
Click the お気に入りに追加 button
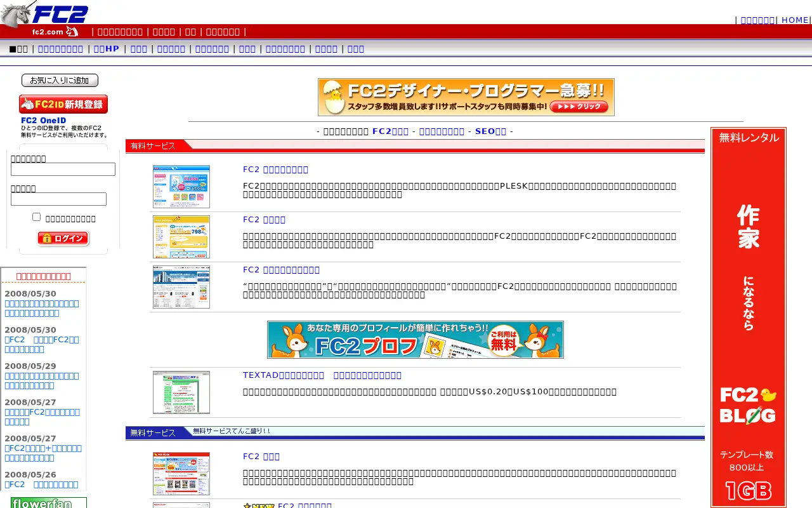tap(60, 81)
